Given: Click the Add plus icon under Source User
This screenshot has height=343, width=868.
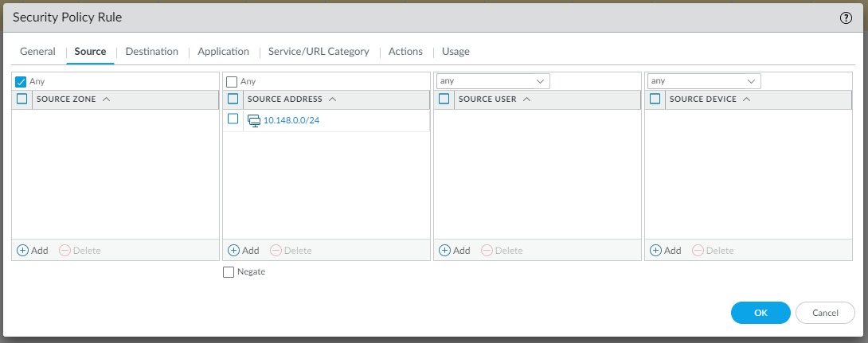Looking at the screenshot, I should tap(444, 250).
